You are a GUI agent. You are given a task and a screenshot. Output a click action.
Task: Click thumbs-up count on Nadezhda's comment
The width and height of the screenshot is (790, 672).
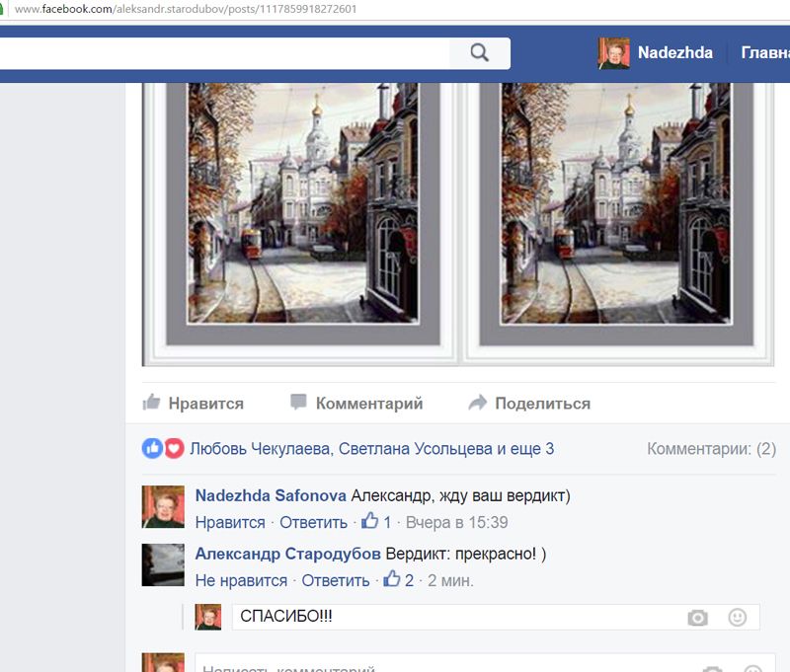(x=376, y=522)
